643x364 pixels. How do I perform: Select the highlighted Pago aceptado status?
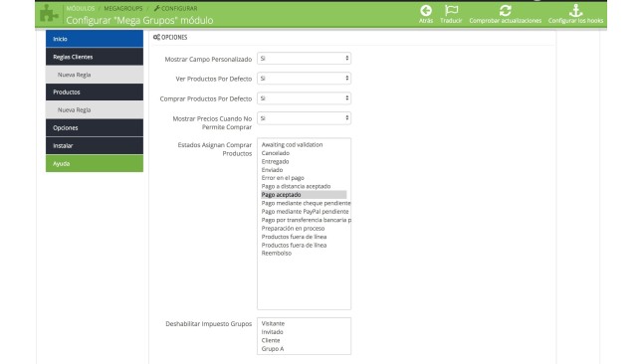[304, 195]
